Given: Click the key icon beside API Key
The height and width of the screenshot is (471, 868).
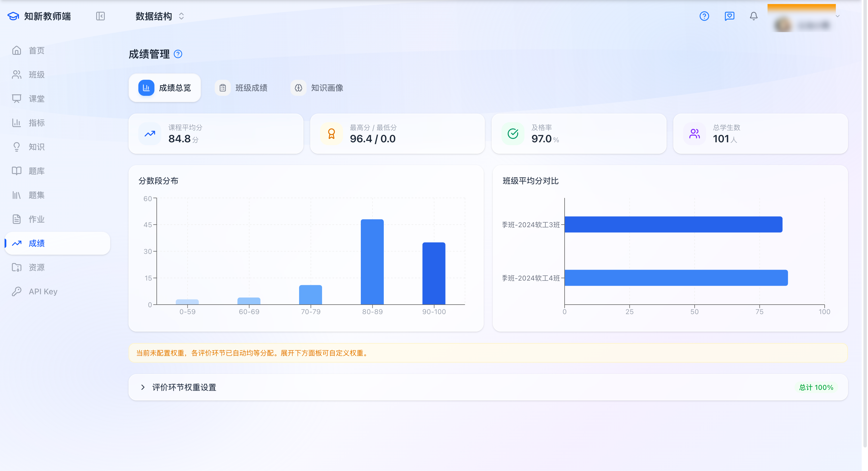Looking at the screenshot, I should pos(17,291).
